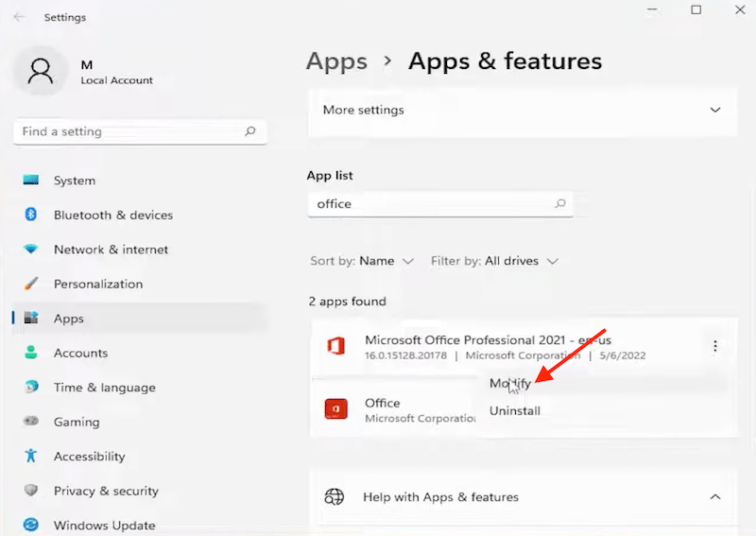Screen dimensions: 756x536
Task: Click the magnifier in Find a setting
Action: click(x=249, y=131)
